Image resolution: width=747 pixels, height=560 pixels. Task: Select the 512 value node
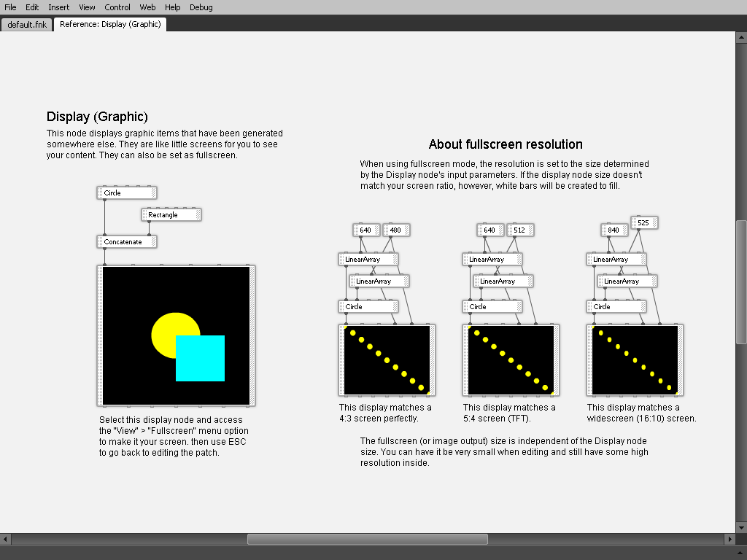(520, 230)
